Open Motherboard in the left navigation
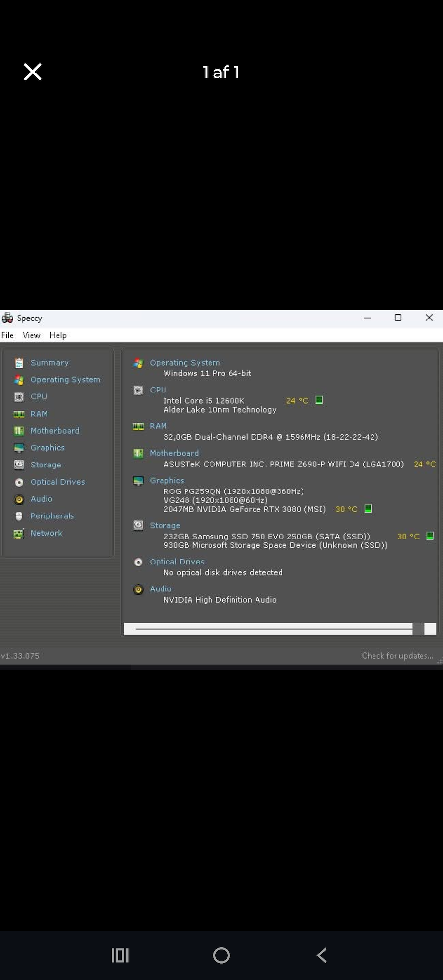 pyautogui.click(x=55, y=431)
